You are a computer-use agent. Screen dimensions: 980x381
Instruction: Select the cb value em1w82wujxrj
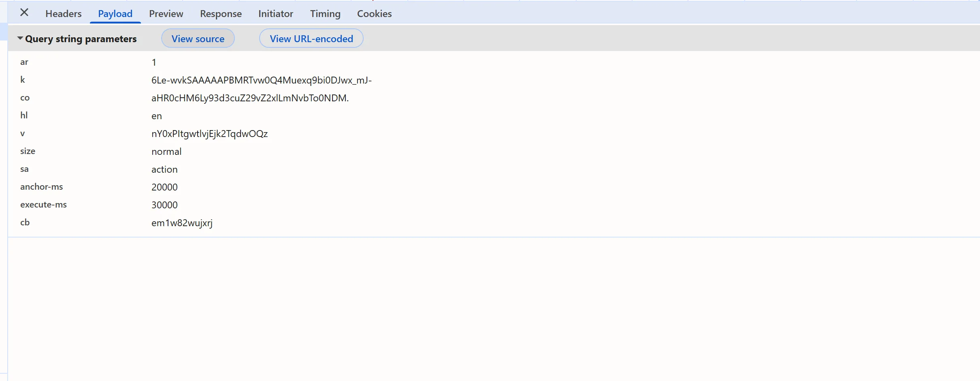click(x=182, y=223)
